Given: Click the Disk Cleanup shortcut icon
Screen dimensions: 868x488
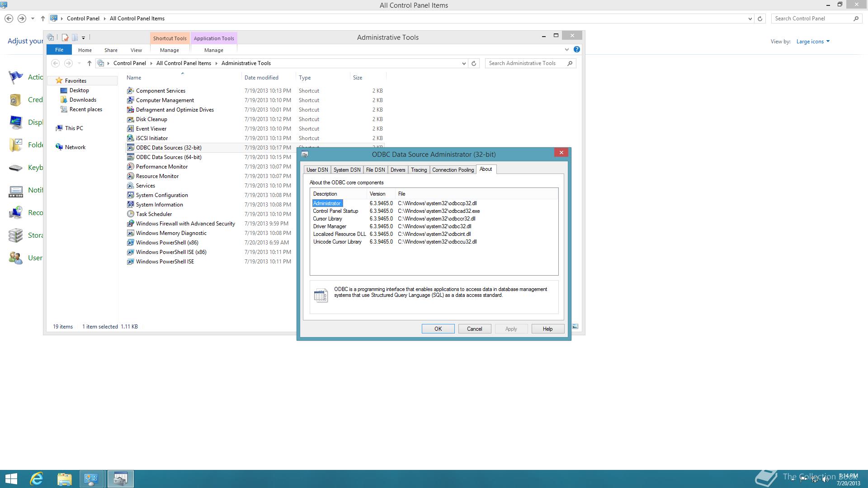Looking at the screenshot, I should pyautogui.click(x=130, y=119).
